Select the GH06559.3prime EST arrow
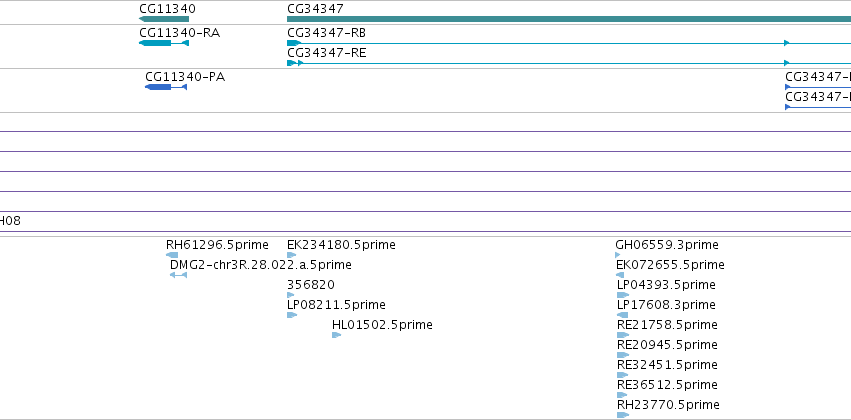The height and width of the screenshot is (420, 851). point(618,255)
